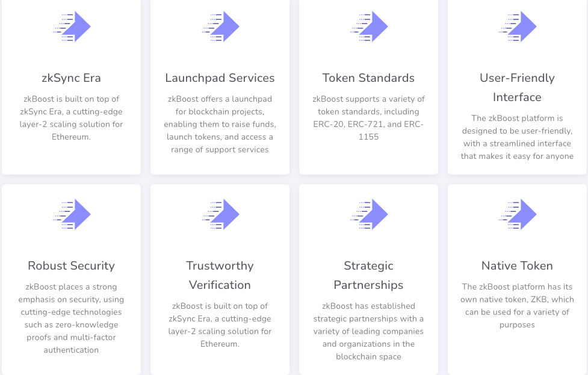588x375 pixels.
Task: Click the arrow icon above User-Friendly Interface
Action: click(517, 26)
